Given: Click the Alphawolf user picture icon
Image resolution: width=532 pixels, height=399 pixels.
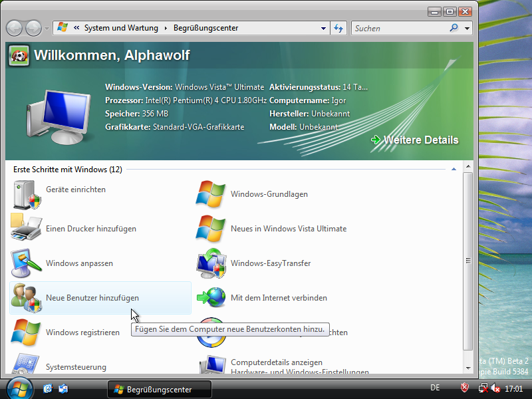Looking at the screenshot, I should [18, 55].
